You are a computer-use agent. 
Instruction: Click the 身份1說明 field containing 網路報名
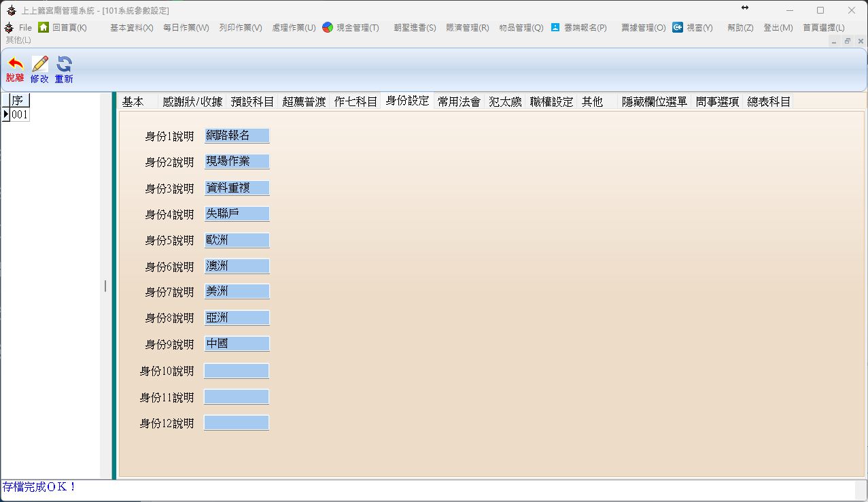point(237,136)
